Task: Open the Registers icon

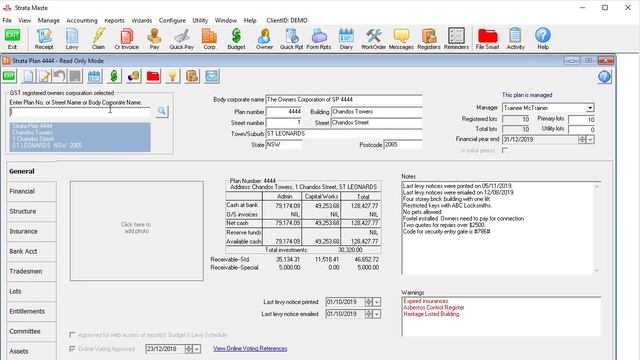Action: (429, 36)
